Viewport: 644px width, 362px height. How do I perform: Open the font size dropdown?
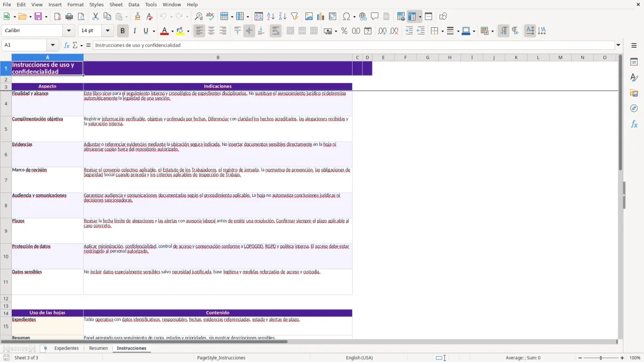[107, 31]
